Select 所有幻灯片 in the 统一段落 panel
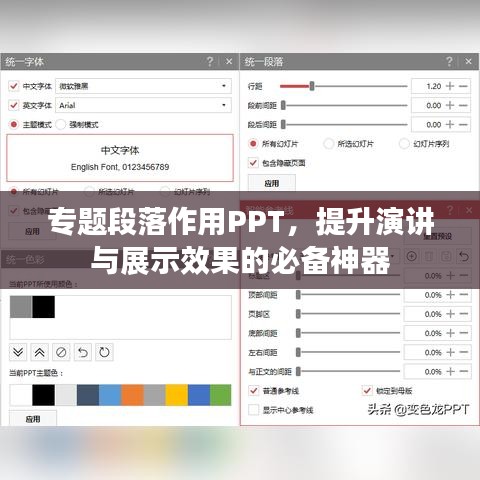Image resolution: width=480 pixels, height=480 pixels. (253, 144)
